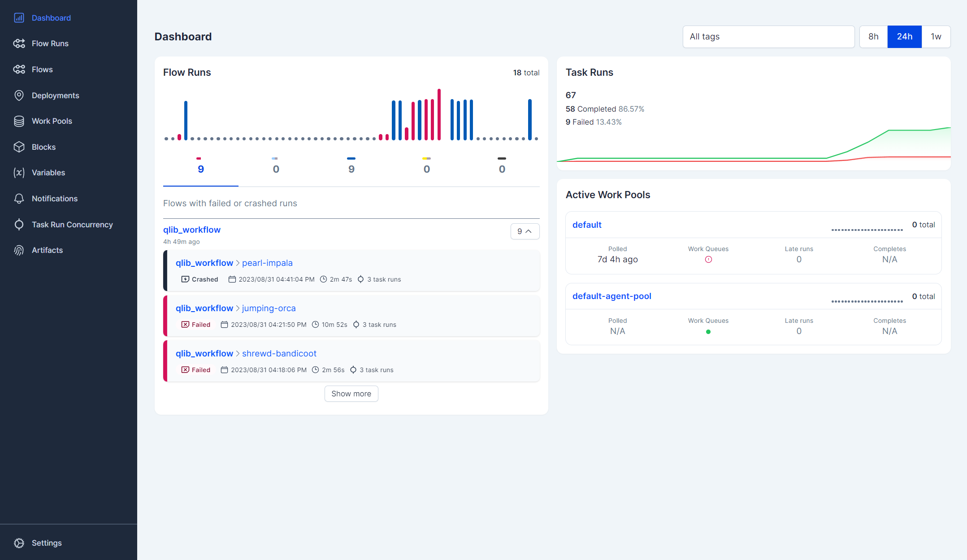Click the Show more button
Screen dimensions: 967x560
351,393
